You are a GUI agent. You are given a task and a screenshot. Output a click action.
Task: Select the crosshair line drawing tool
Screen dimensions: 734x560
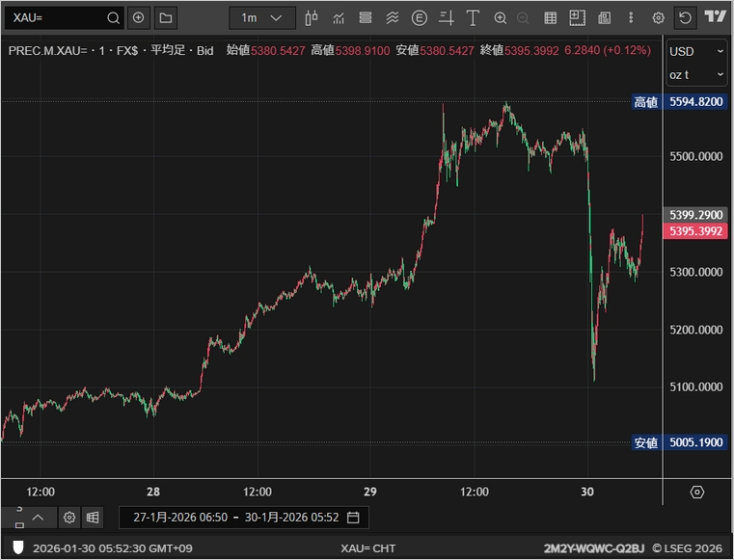447,17
